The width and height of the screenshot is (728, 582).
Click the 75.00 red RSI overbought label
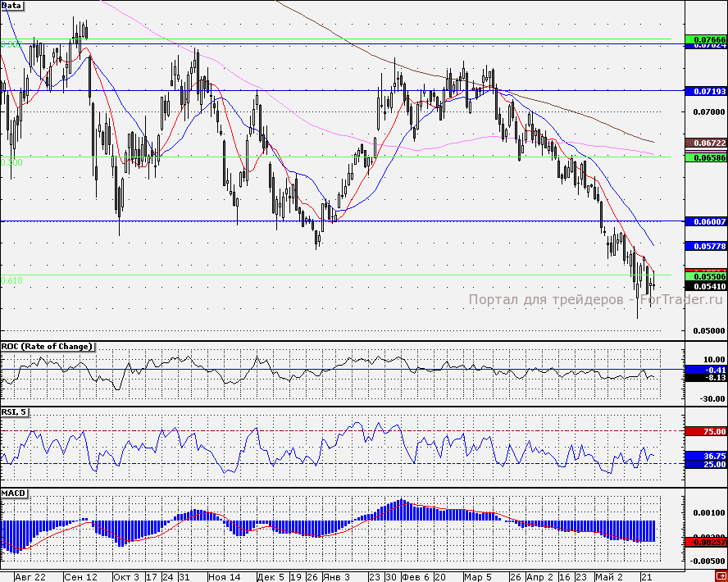click(x=706, y=431)
